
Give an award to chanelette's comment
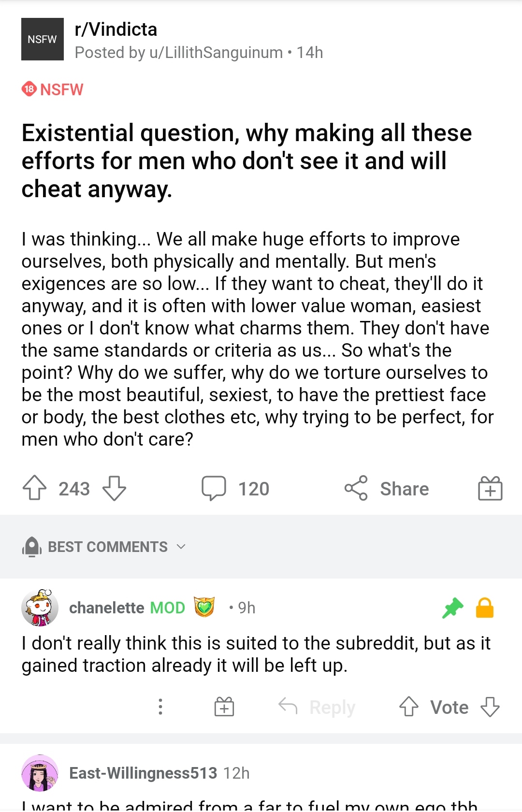224,707
